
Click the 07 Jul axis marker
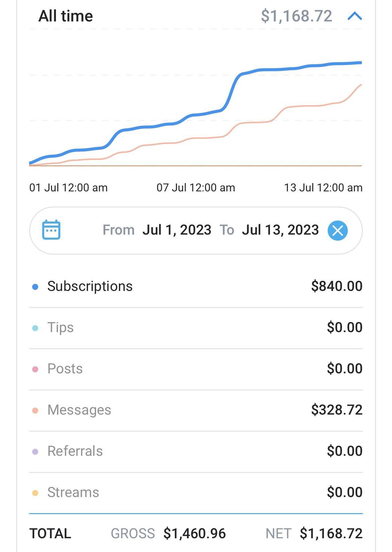pos(196,188)
